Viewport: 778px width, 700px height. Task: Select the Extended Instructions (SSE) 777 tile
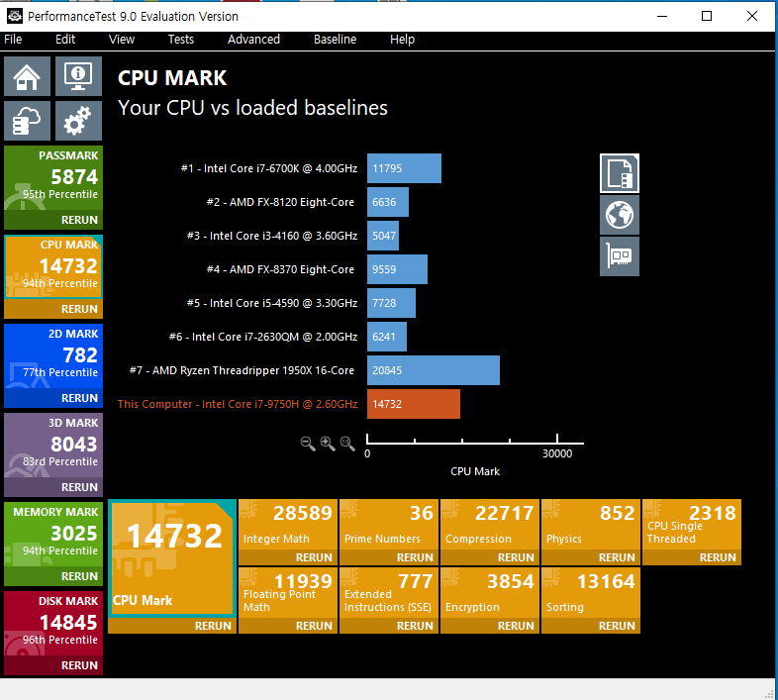388,593
